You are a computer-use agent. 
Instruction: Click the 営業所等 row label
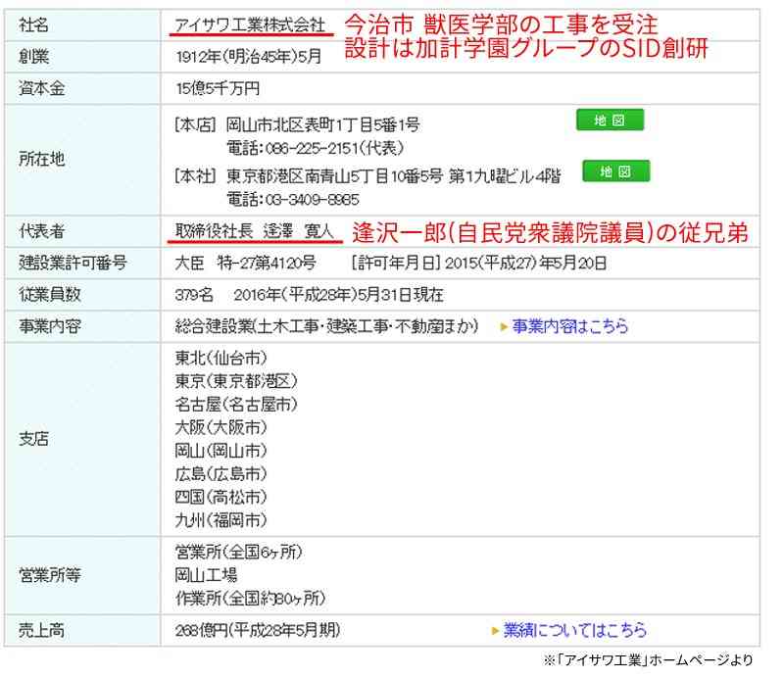50,575
